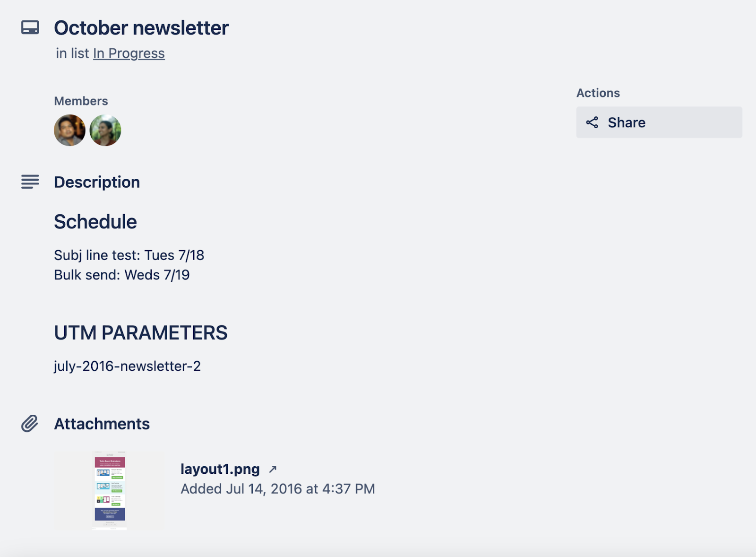Select the july-2016-newsletter-2 text
The width and height of the screenshot is (756, 557).
[128, 366]
